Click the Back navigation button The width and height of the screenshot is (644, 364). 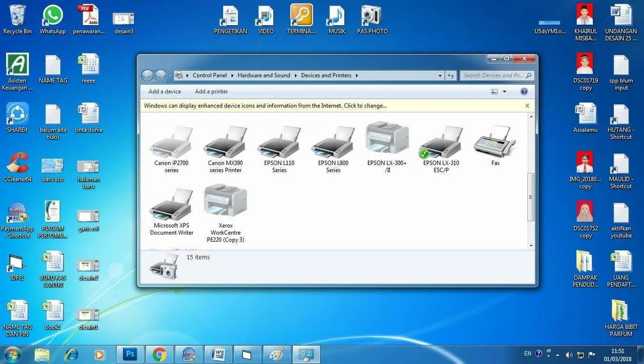click(147, 76)
